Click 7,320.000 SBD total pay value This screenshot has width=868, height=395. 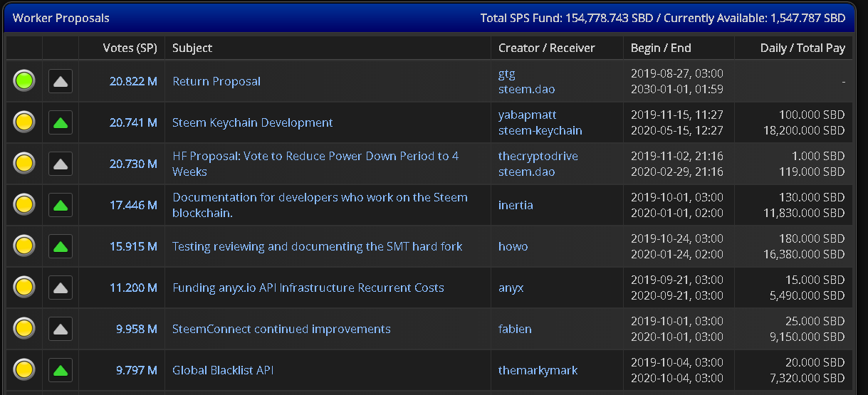click(807, 378)
